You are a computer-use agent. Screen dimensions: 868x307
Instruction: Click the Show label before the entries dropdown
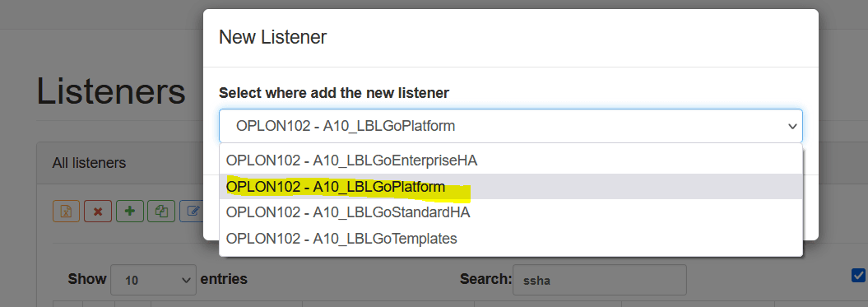(x=87, y=279)
